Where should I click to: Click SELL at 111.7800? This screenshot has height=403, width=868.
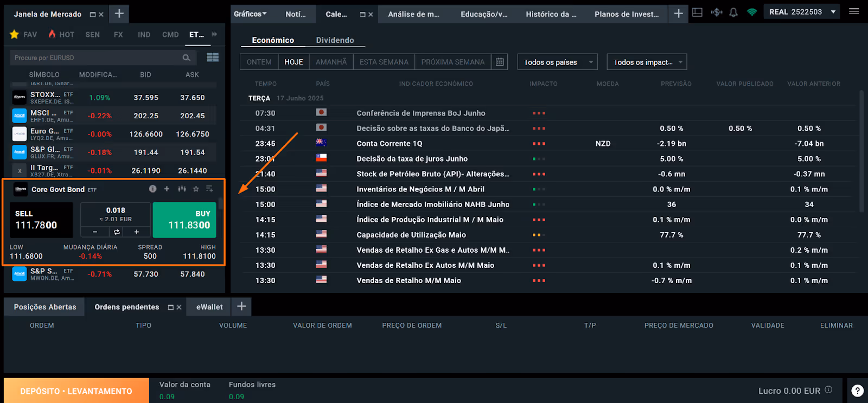click(41, 220)
